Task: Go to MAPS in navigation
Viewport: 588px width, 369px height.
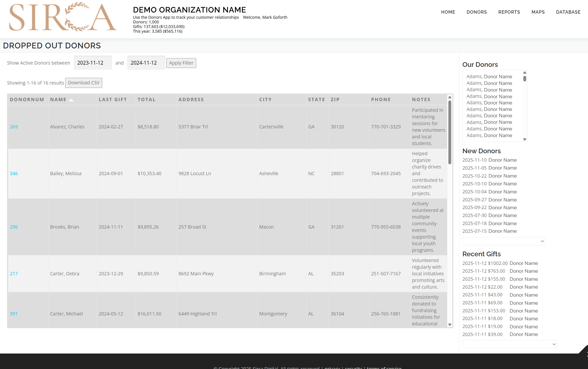Action: (x=538, y=12)
